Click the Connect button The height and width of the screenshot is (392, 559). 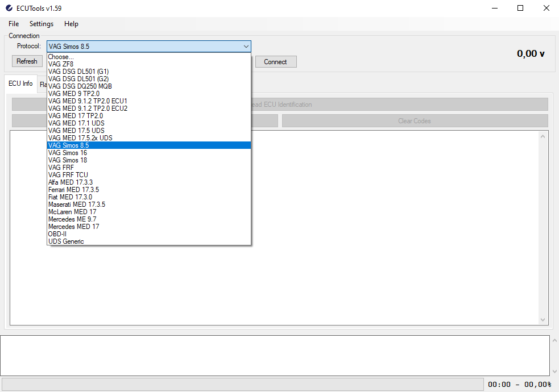276,61
